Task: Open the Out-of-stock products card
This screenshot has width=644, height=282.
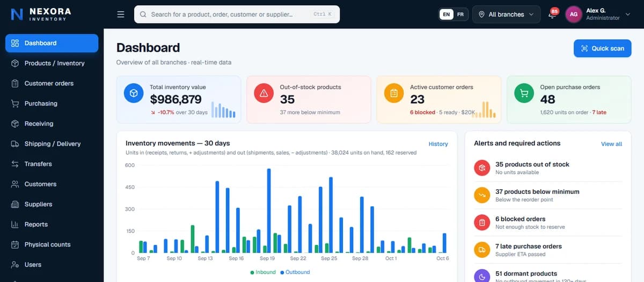Action: [x=309, y=99]
